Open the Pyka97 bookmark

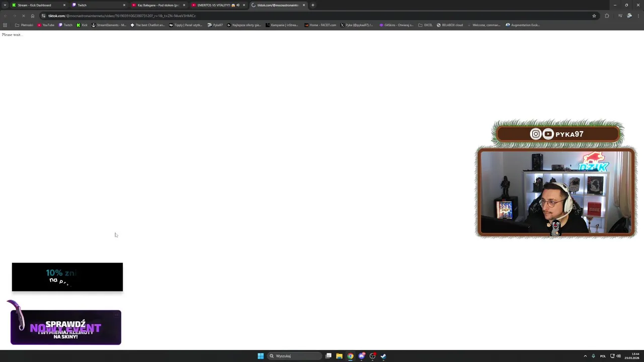pos(215,25)
